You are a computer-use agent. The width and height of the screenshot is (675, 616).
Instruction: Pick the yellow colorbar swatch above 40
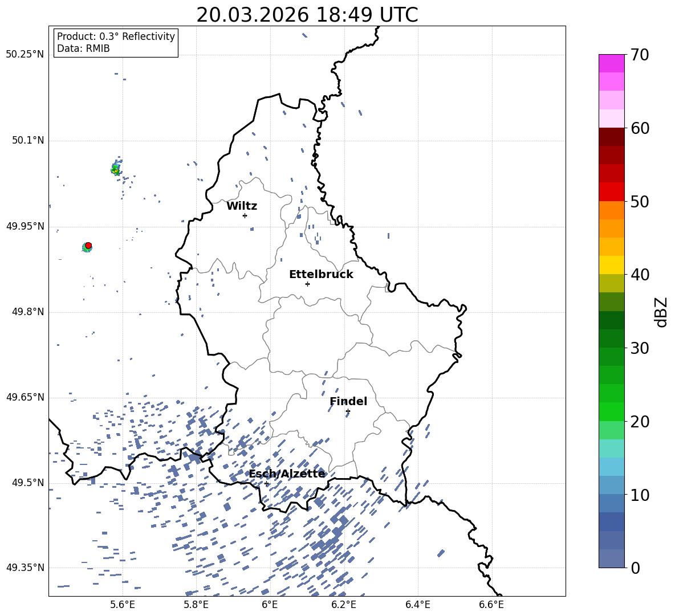coord(612,265)
